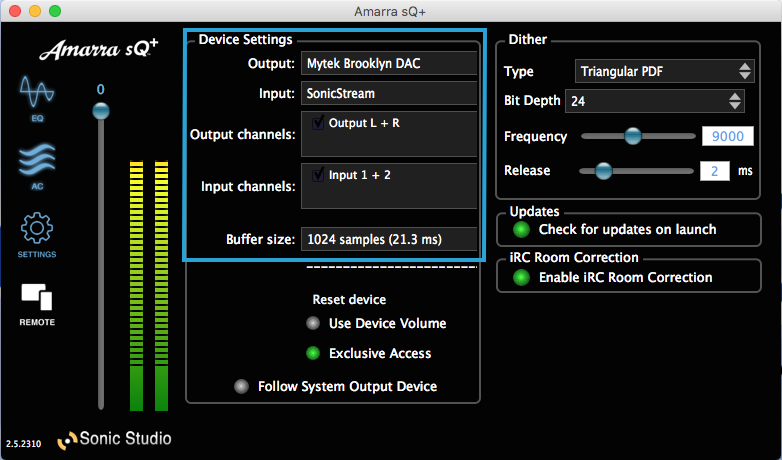Click the Reset device button

point(349,299)
